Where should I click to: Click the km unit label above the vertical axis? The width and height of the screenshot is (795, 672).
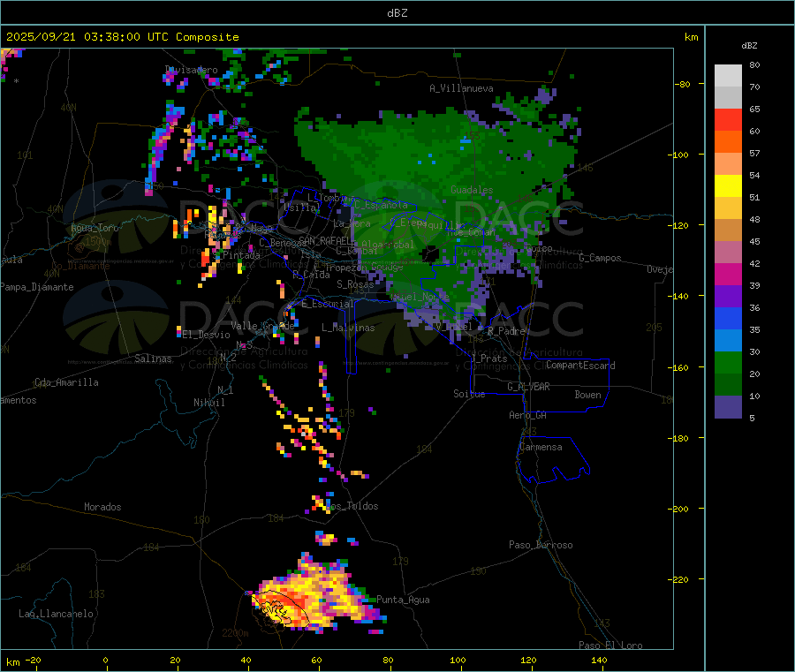tap(691, 37)
